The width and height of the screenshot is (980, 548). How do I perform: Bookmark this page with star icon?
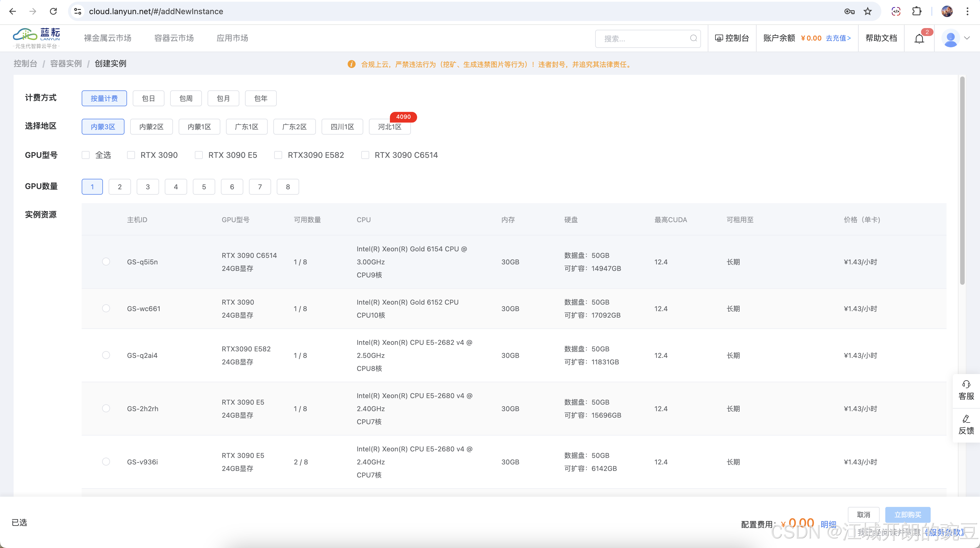[x=867, y=11]
